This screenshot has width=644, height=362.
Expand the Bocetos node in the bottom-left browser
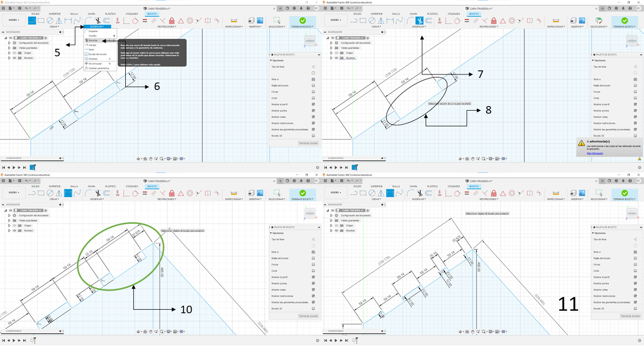(9, 230)
